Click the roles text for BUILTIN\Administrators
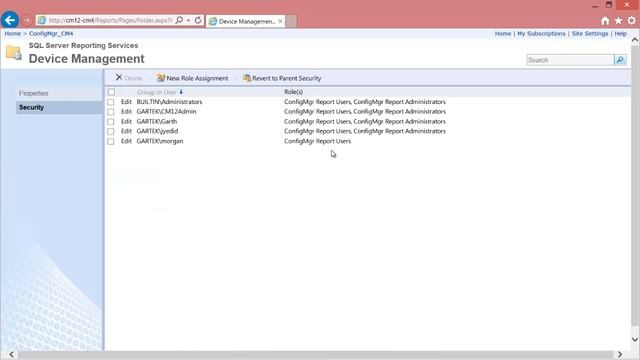The width and height of the screenshot is (640, 360). click(x=365, y=102)
